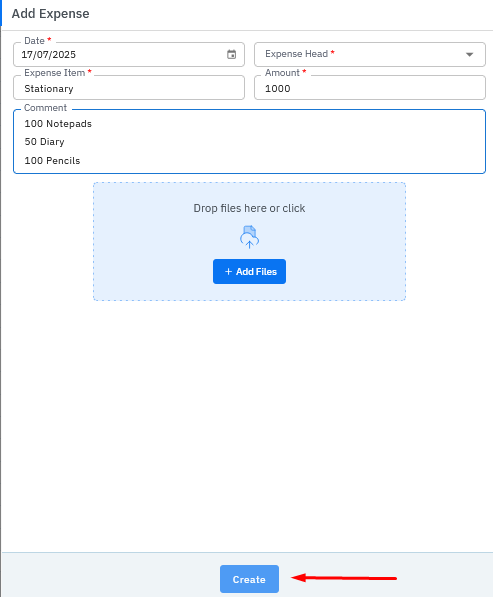The image size is (493, 597).
Task: Click the '100 Notepads' comment line
Action: coord(58,124)
